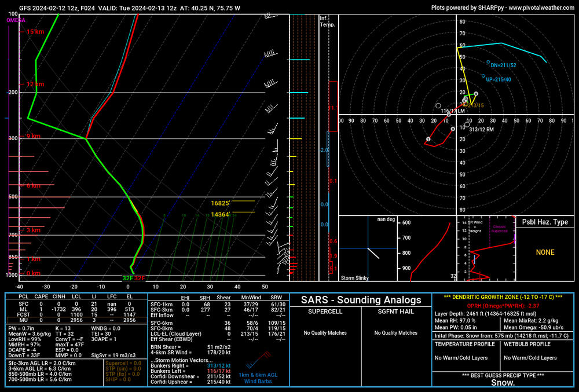Click the BRN Shear = 51 m2/s2 line
Viewport: 579px width, 392px height.
pos(190,347)
